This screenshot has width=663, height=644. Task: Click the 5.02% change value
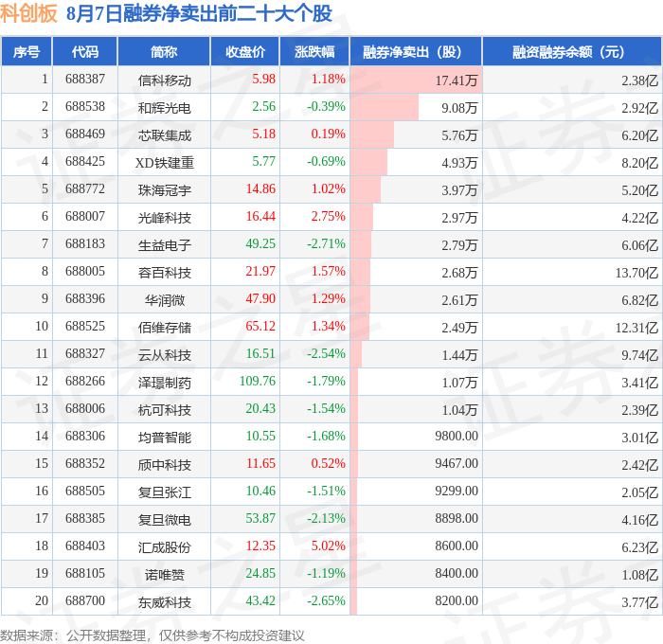pyautogui.click(x=328, y=546)
